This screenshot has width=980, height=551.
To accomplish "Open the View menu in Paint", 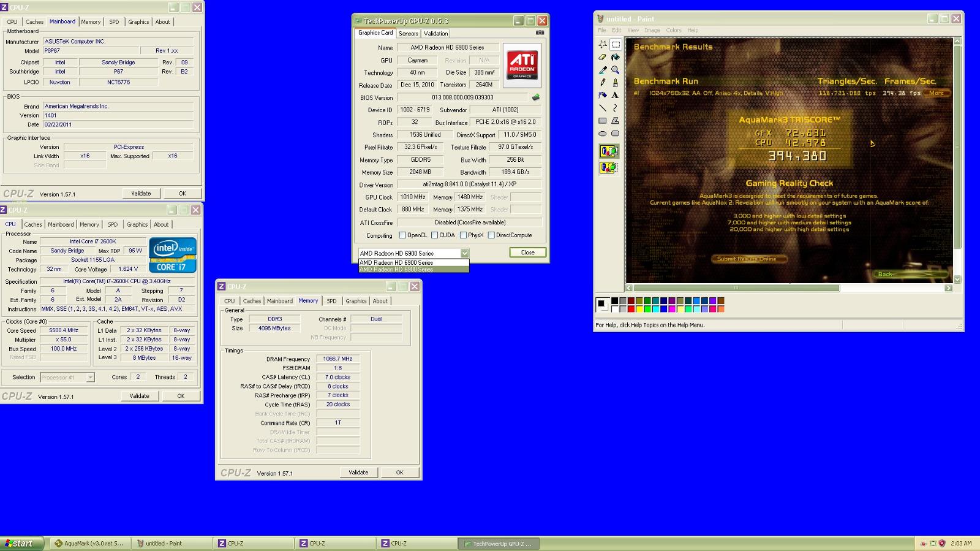I will (x=633, y=30).
